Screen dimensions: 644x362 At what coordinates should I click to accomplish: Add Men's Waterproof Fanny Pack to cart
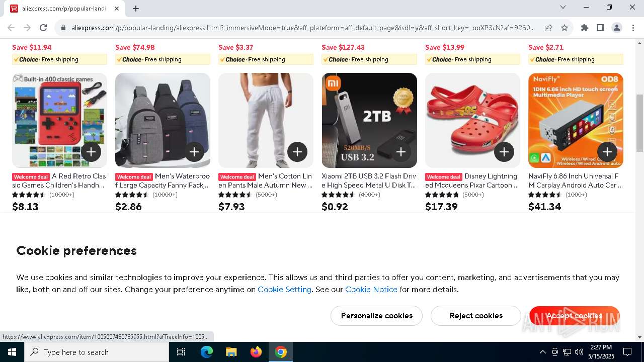point(194,152)
